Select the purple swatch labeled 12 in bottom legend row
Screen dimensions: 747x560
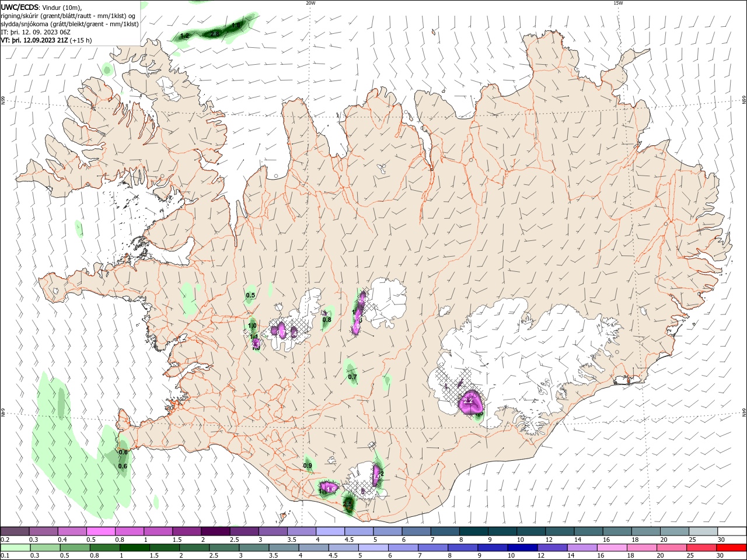[x=552, y=548]
